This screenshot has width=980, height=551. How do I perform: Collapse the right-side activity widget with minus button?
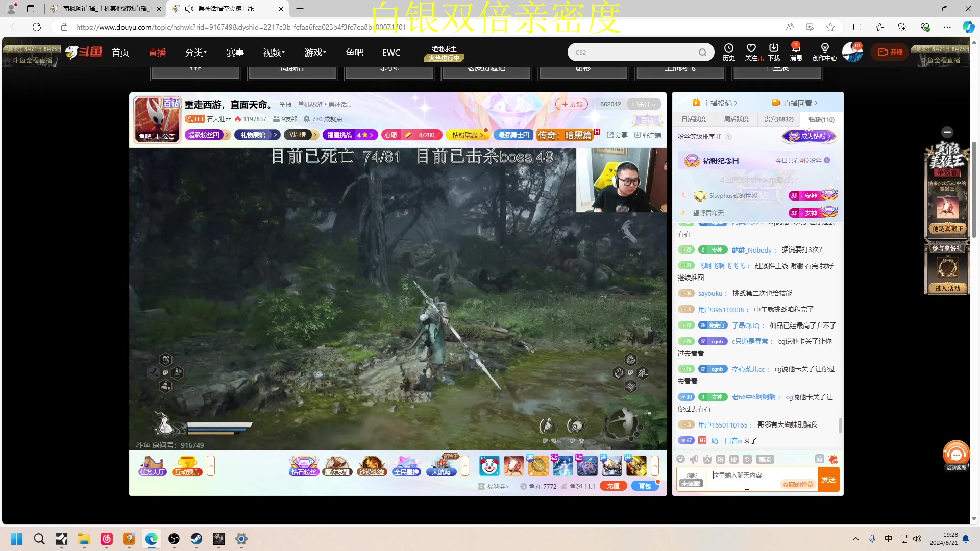[947, 132]
